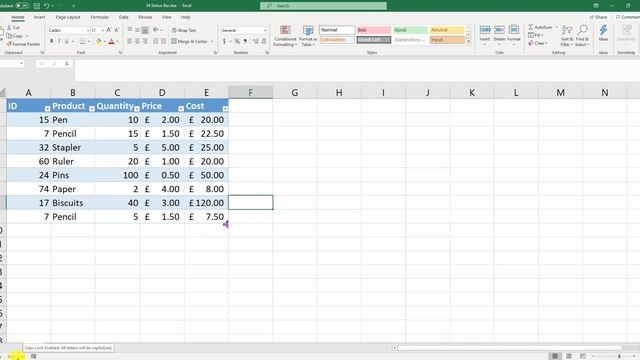This screenshot has width=640, height=360.
Task: Align text right
Action: tap(144, 41)
